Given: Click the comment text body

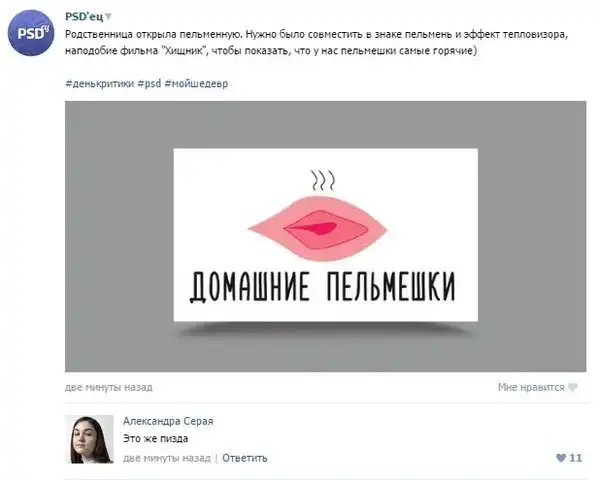Looking at the screenshot, I should (155, 439).
